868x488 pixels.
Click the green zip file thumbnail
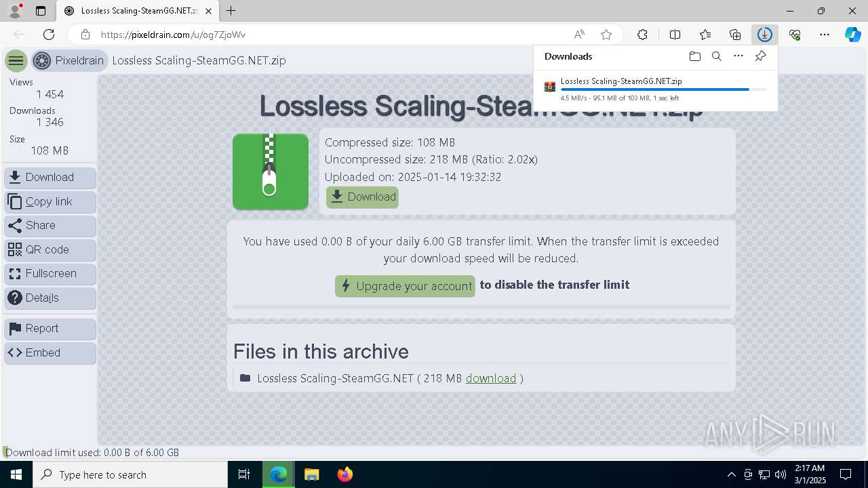(x=271, y=171)
